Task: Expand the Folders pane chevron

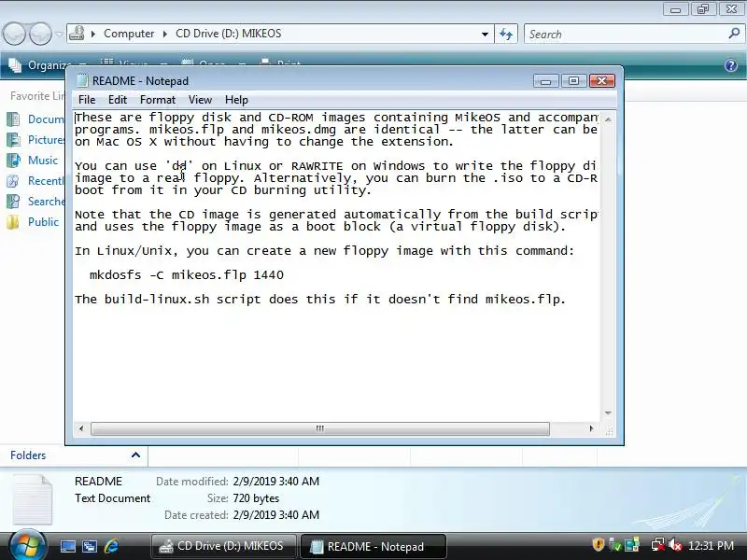Action: [x=135, y=455]
